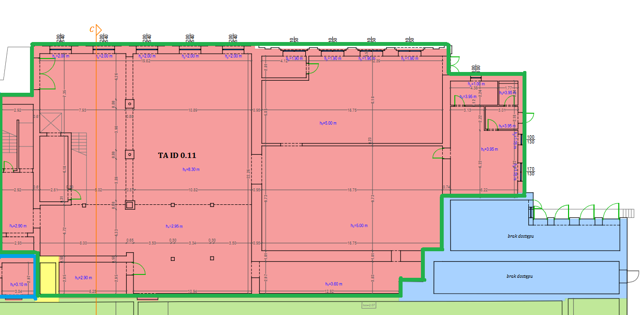Screen dimensions: 644x315
Task: Click the h=3.10 m label in blue-outlined room
Action: tap(19, 285)
